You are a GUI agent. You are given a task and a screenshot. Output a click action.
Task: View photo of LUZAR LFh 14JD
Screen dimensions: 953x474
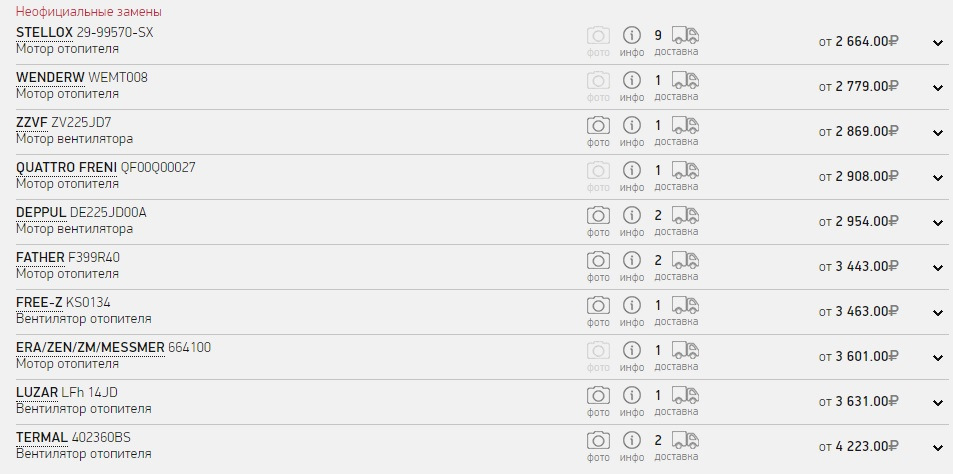pyautogui.click(x=598, y=396)
